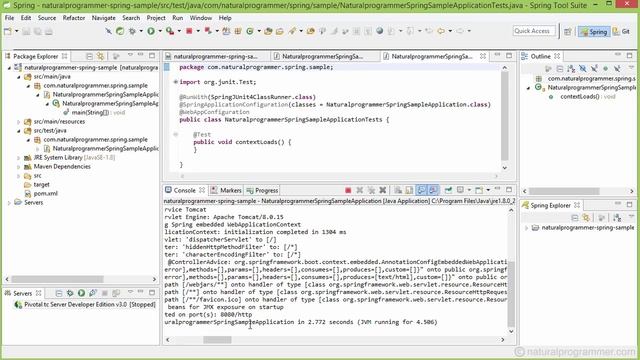This screenshot has height=360, width=640.
Task: Toggle Hide Static Members in Outline toolbar
Action: 594,69
